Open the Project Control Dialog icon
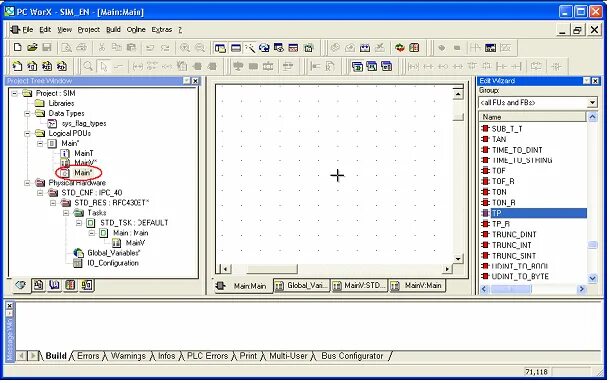 pos(414,48)
